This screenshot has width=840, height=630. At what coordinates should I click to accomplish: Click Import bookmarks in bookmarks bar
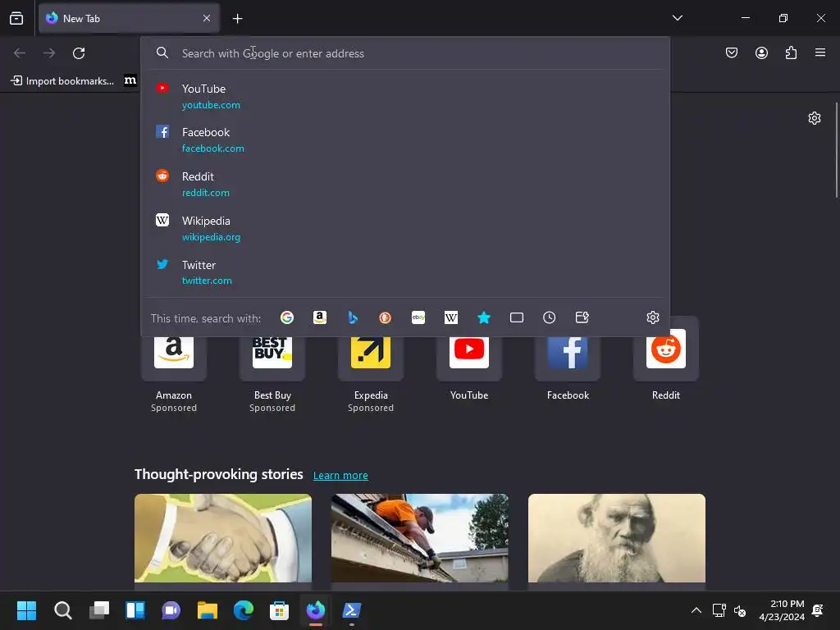(62, 81)
